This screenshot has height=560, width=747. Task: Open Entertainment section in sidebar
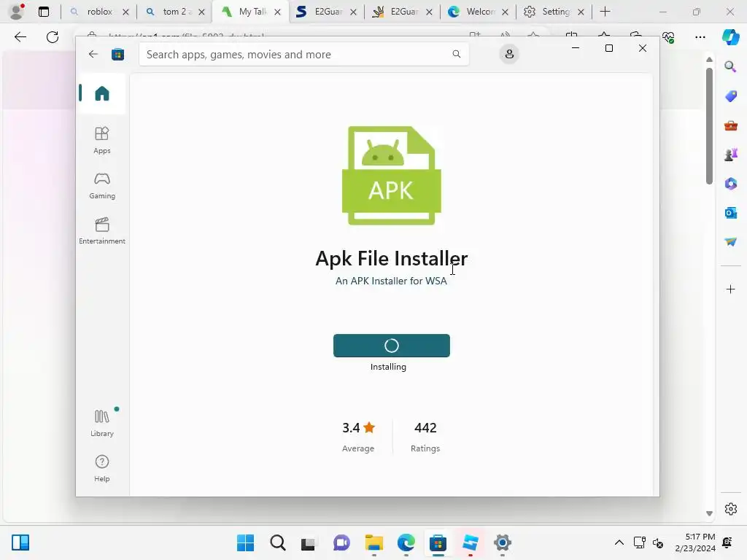pos(101,231)
